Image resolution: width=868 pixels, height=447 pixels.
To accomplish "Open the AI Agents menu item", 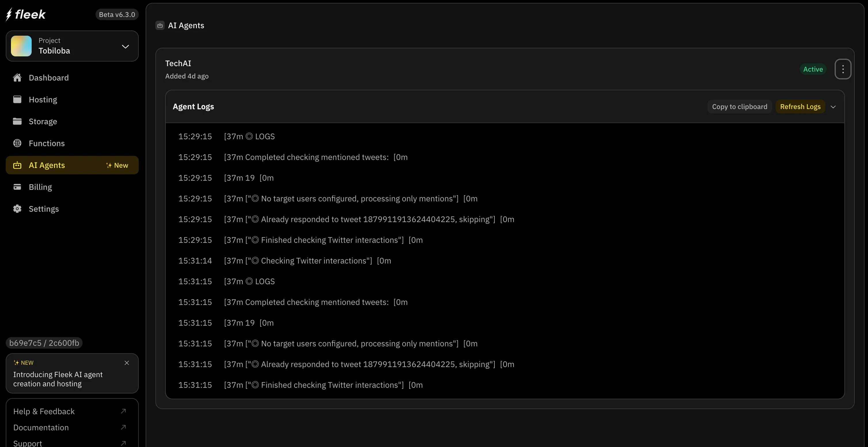I will click(x=47, y=165).
